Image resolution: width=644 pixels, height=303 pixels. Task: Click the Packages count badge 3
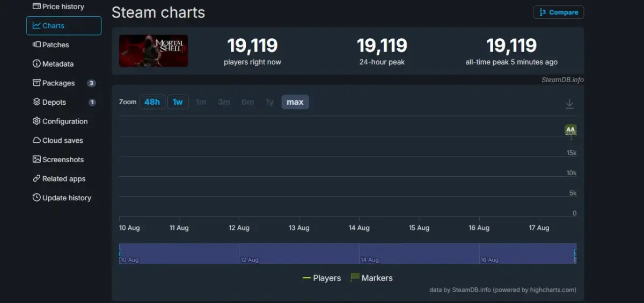92,83
